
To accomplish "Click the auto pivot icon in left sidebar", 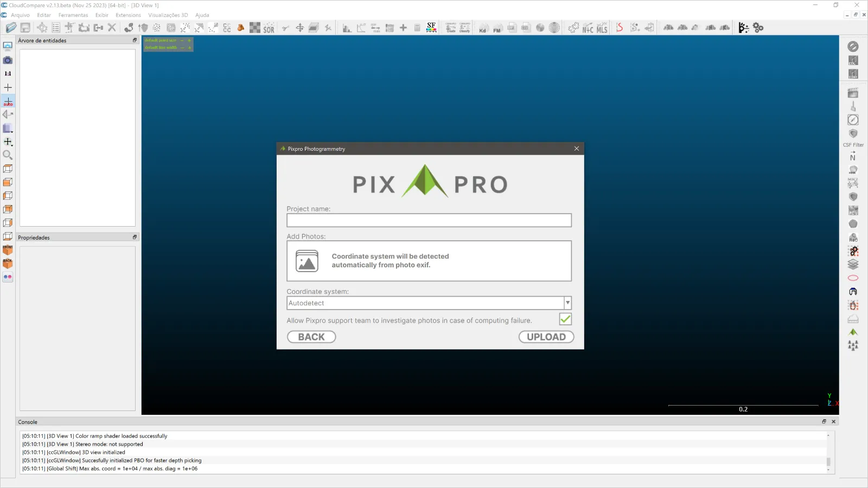I will pyautogui.click(x=8, y=101).
